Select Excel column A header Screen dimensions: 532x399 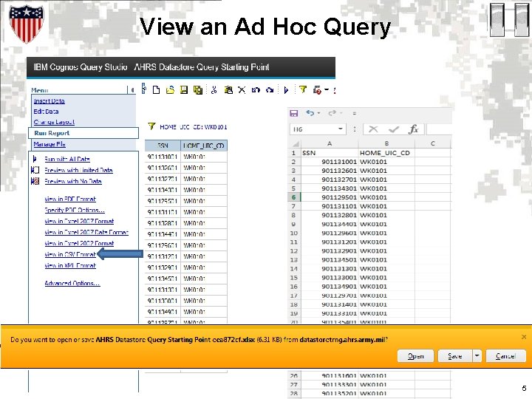click(x=330, y=143)
